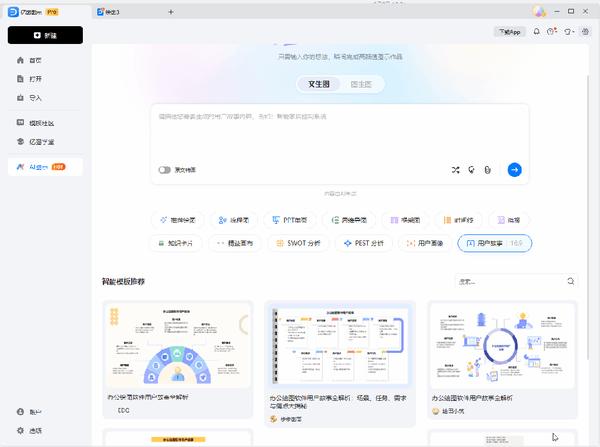The image size is (600, 447).
Task: Open the semicircle user-story template thumbnail
Action: (x=178, y=345)
